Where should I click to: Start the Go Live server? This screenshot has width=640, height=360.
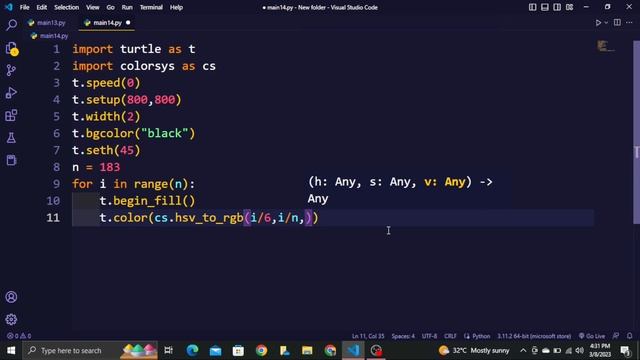click(x=592, y=336)
